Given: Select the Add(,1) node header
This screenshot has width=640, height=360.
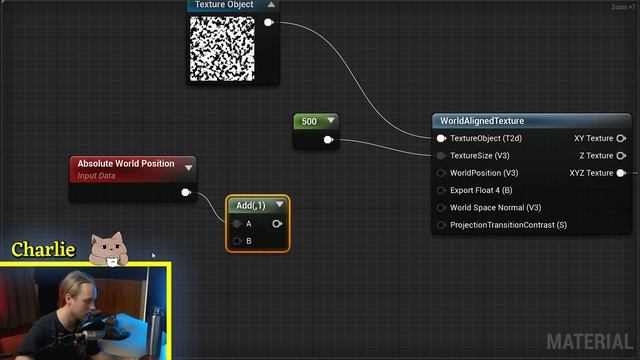Looking at the screenshot, I should click(x=258, y=205).
